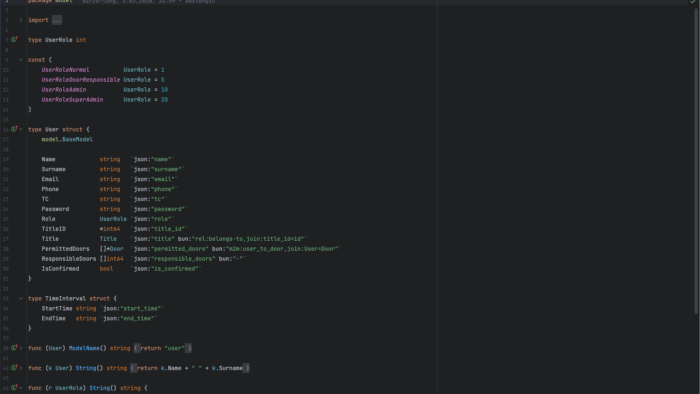
Task: Click the int type in type UserRole declaration
Action: coord(81,40)
